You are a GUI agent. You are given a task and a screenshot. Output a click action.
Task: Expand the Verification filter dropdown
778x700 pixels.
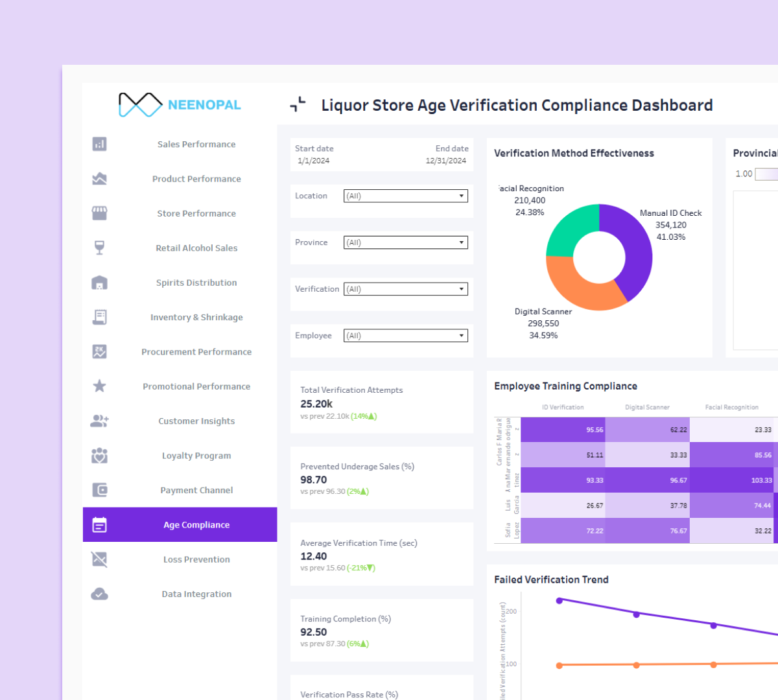pos(406,289)
